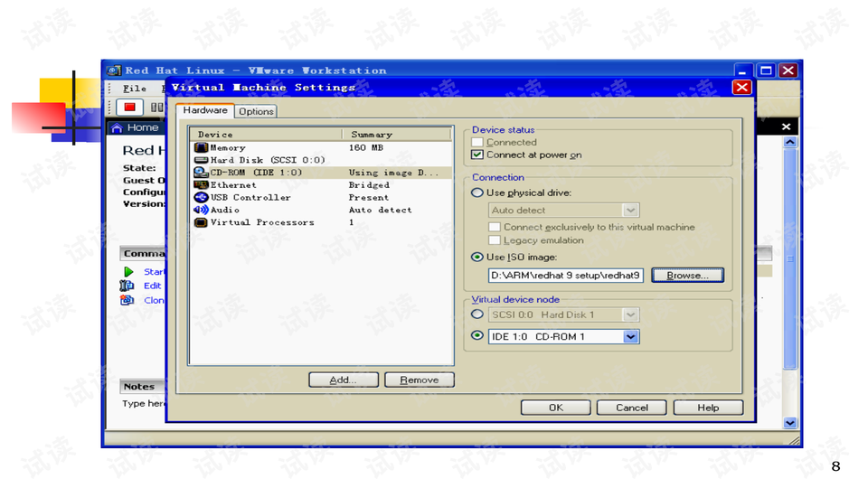Click the vertical scrollbar thumb in VMware window
Screen dimensions: 868x488
click(790, 258)
